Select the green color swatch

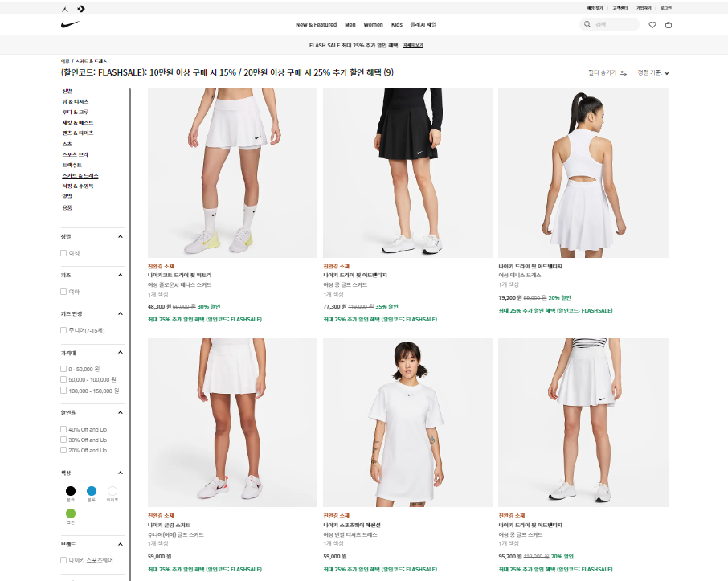coord(71,513)
